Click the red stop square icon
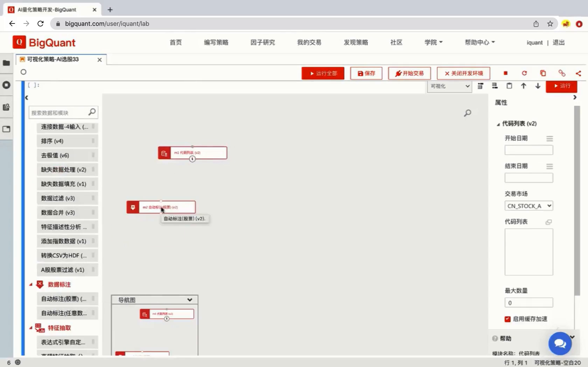 coord(505,73)
